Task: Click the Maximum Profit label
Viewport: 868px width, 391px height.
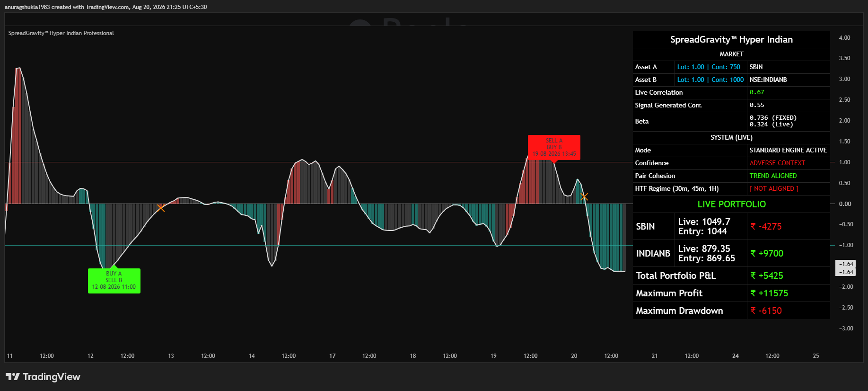Action: [669, 293]
